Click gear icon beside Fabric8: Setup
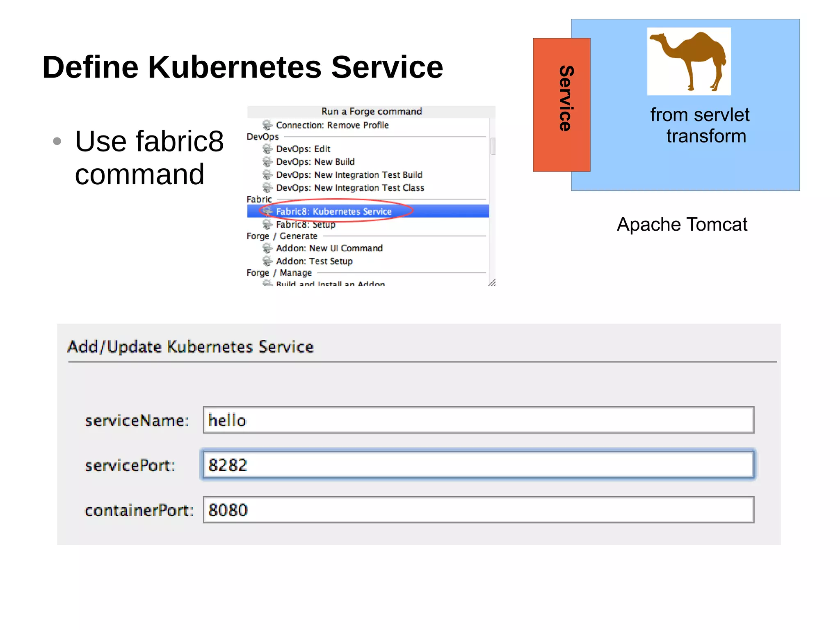The height and width of the screenshot is (630, 840). point(267,224)
